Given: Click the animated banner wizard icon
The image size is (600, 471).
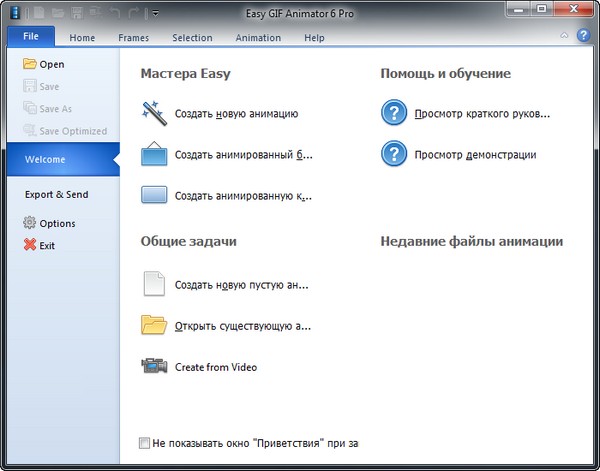Looking at the screenshot, I should [153, 155].
